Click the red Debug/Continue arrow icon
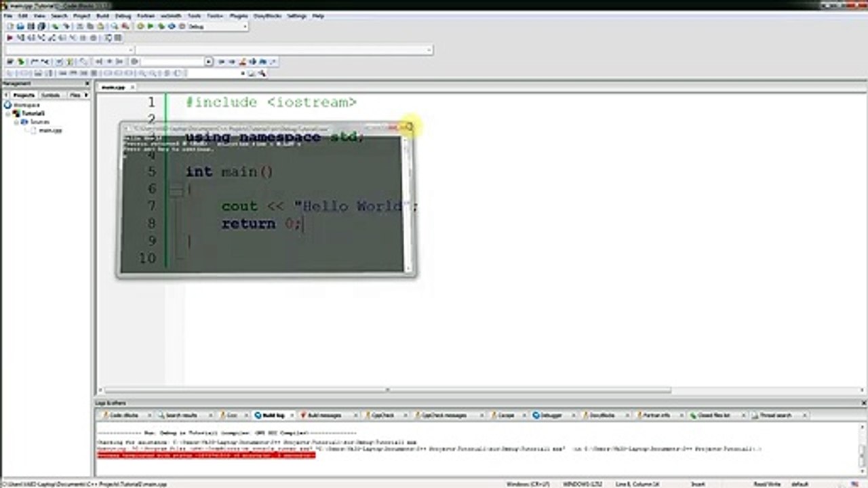 click(9, 38)
